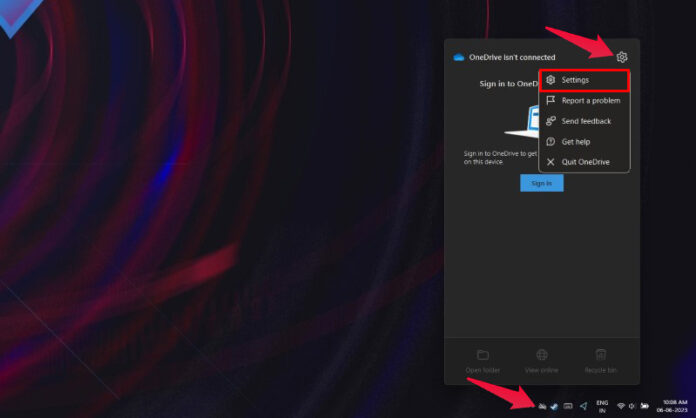The width and height of the screenshot is (696, 418).
Task: Click the OneDrive cloud logo in header
Action: coord(459,57)
